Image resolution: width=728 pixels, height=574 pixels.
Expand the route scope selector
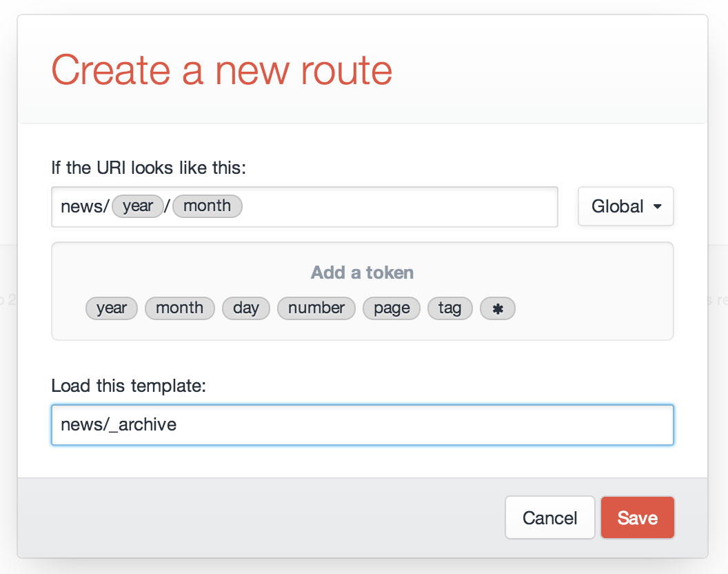coord(625,206)
